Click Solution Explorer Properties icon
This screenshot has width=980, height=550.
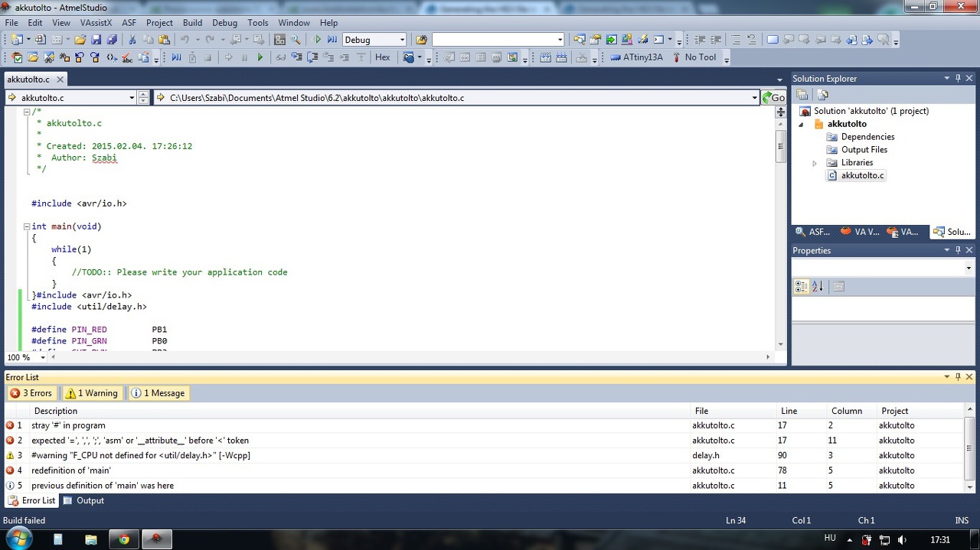click(x=802, y=95)
